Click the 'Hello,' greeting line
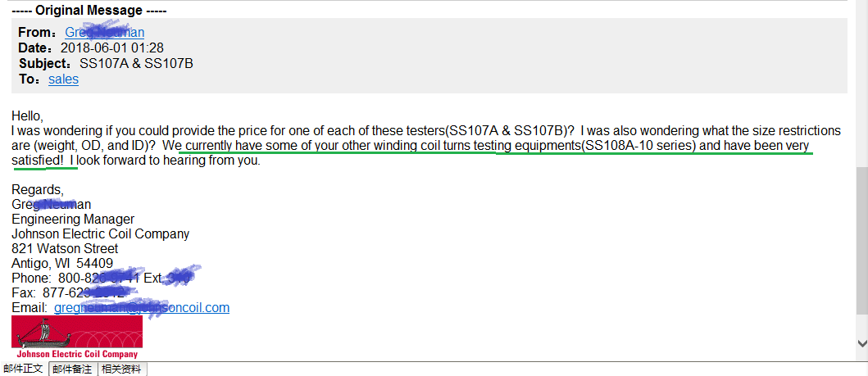 click(x=27, y=116)
